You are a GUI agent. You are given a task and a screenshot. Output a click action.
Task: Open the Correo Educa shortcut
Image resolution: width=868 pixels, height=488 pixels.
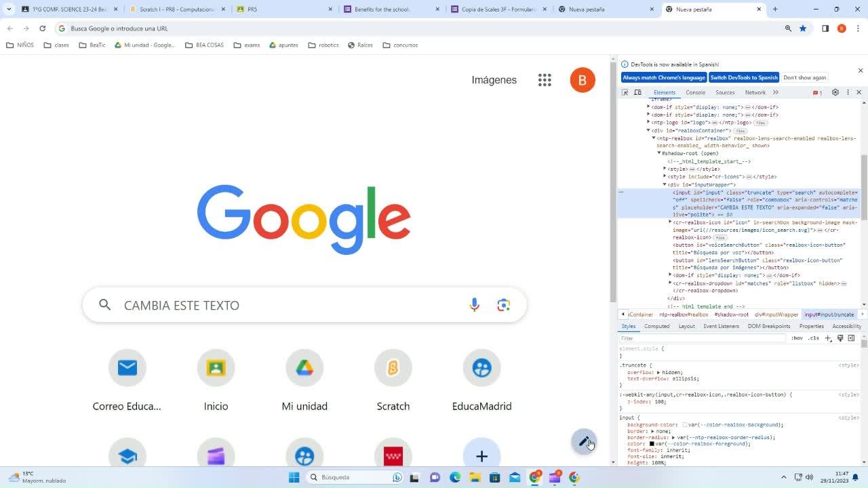point(127,380)
